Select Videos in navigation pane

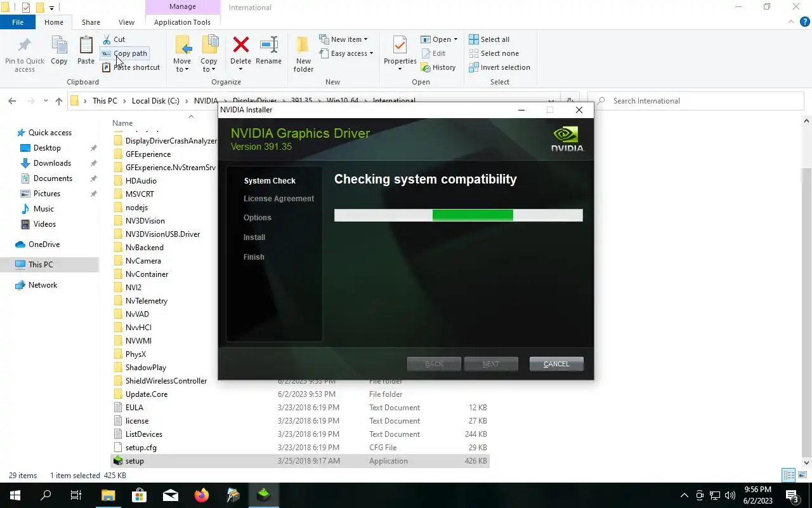point(44,224)
